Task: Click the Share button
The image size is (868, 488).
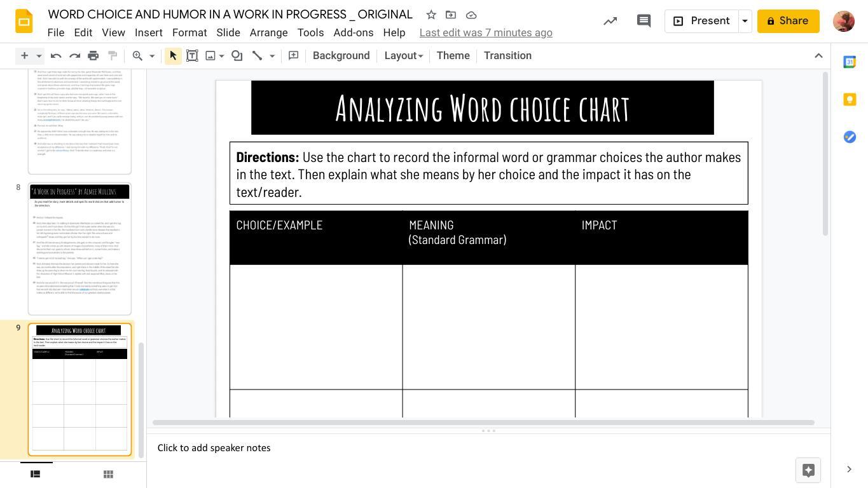Action: [x=788, y=21]
